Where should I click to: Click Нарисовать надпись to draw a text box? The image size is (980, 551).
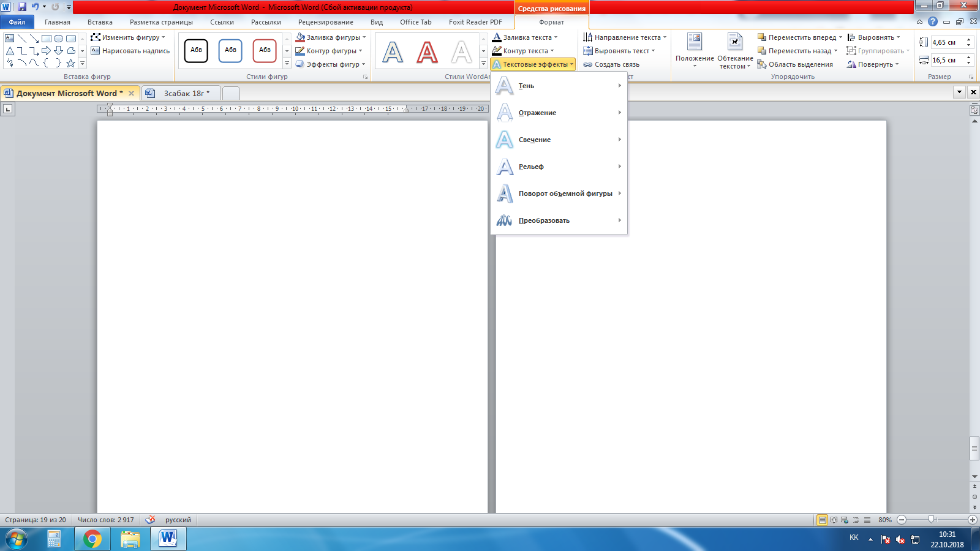pos(130,51)
